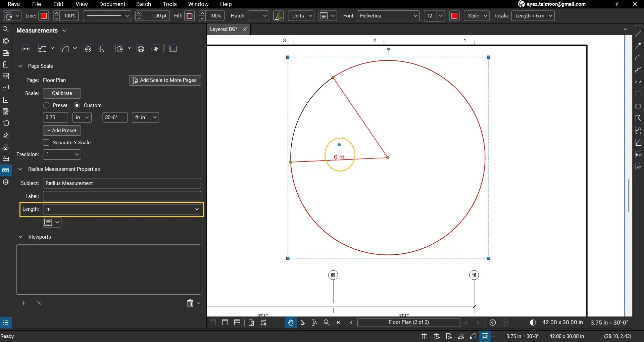Open the Precision dropdown
Image resolution: width=644 pixels, height=342 pixels.
click(x=61, y=154)
